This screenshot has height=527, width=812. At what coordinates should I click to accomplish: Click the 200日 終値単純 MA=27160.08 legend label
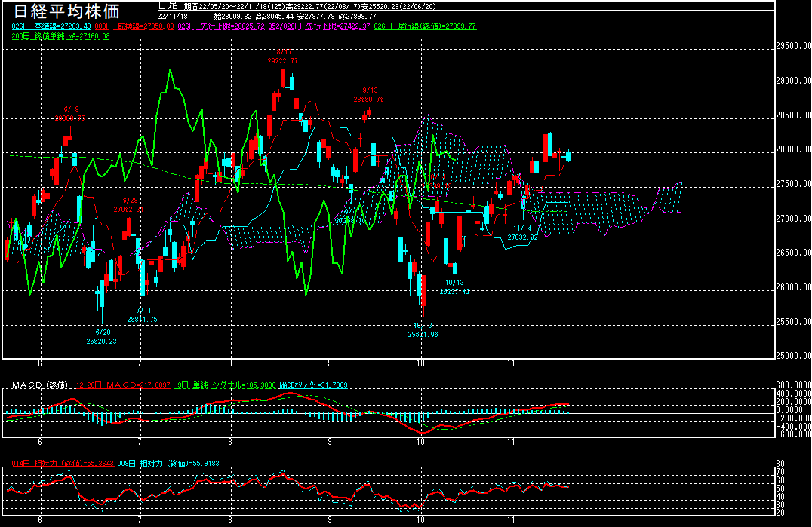(x=60, y=36)
